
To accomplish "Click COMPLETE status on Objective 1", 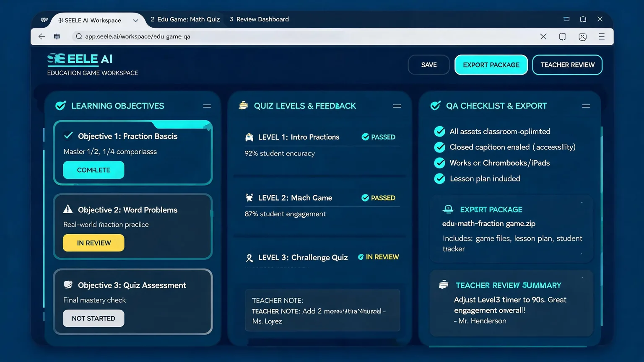I will click(93, 170).
